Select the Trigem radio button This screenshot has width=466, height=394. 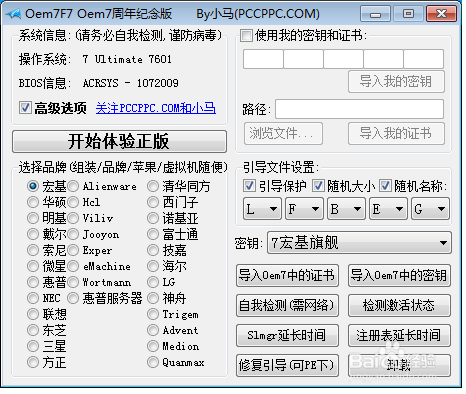tap(153, 314)
